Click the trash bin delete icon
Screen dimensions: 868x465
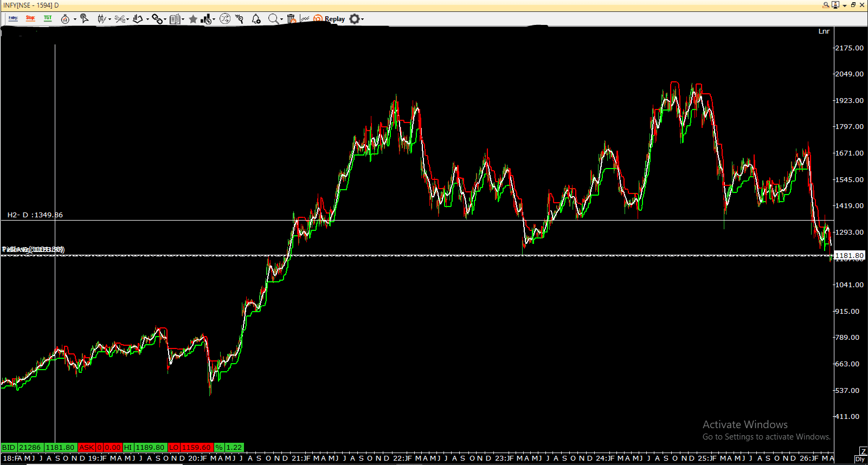click(292, 19)
